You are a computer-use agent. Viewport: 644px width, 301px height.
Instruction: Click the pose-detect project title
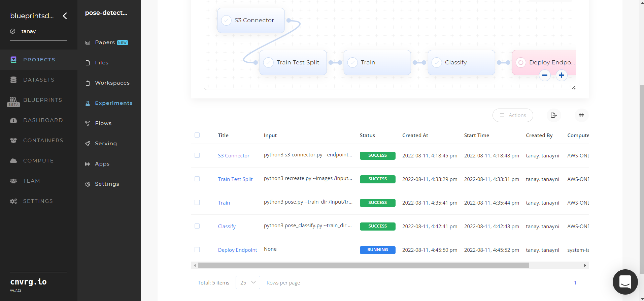coord(106,13)
